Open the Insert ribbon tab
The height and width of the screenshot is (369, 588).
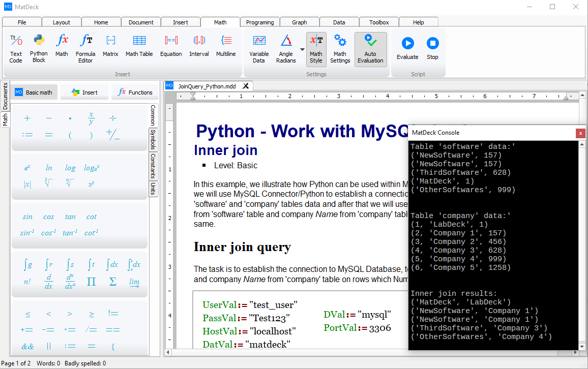click(x=181, y=22)
